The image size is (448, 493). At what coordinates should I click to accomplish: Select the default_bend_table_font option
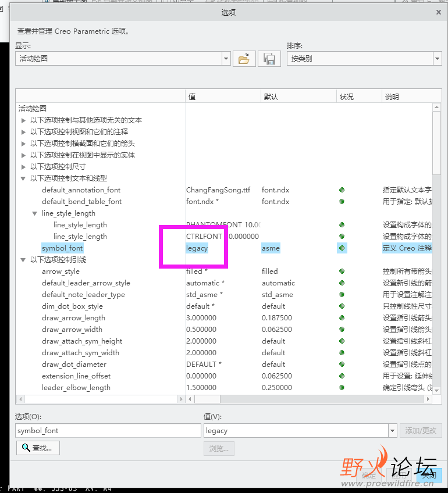[x=82, y=202]
